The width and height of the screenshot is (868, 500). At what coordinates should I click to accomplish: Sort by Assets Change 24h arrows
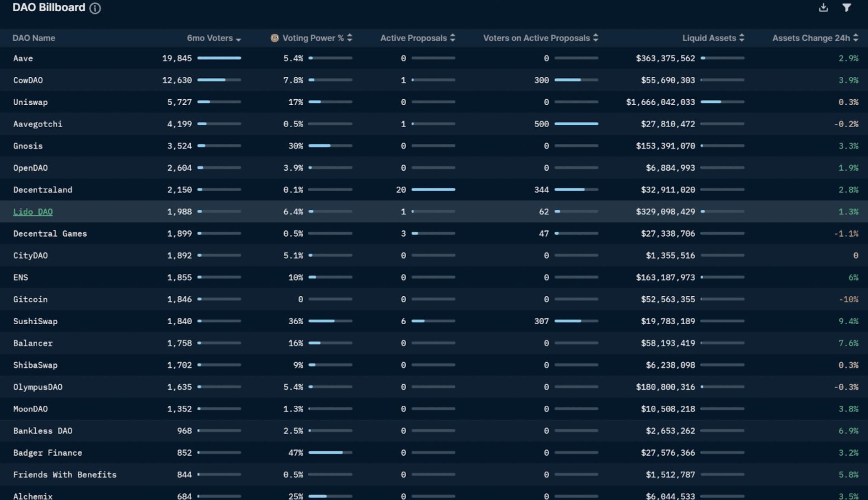(x=855, y=38)
